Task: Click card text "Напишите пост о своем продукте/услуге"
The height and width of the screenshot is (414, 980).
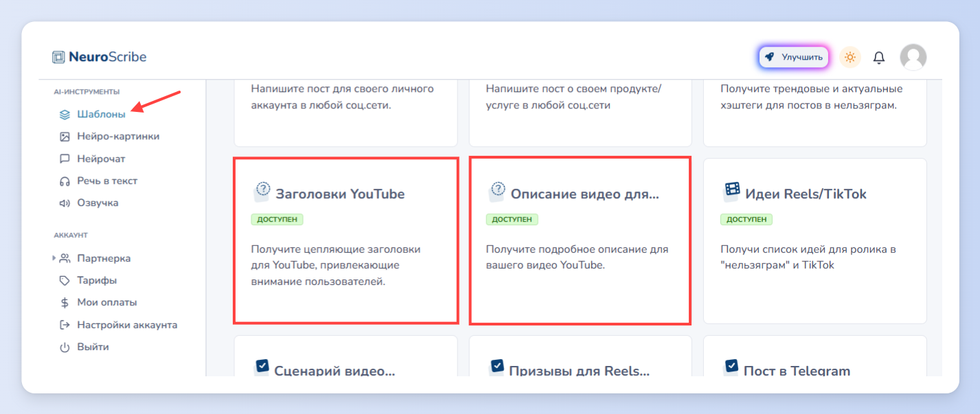Action: 573,97
